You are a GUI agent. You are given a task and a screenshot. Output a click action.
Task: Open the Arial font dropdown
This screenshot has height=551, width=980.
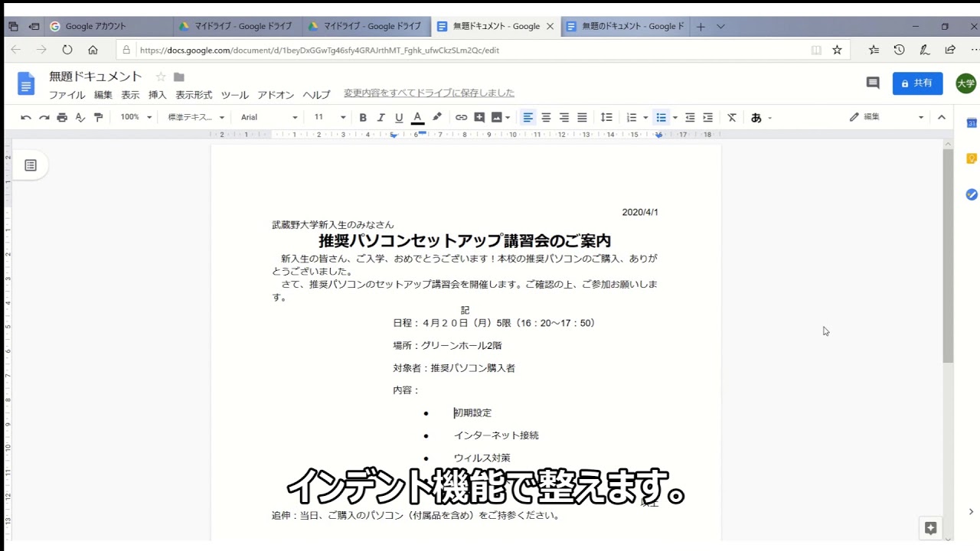[x=269, y=117]
